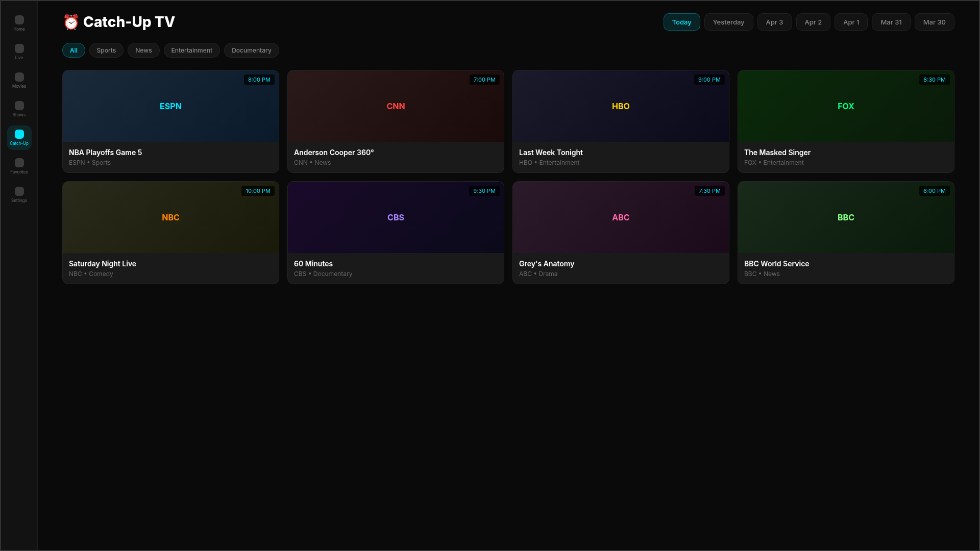Toggle the News filter chip
Viewport: 980px width, 551px height.
(x=143, y=50)
